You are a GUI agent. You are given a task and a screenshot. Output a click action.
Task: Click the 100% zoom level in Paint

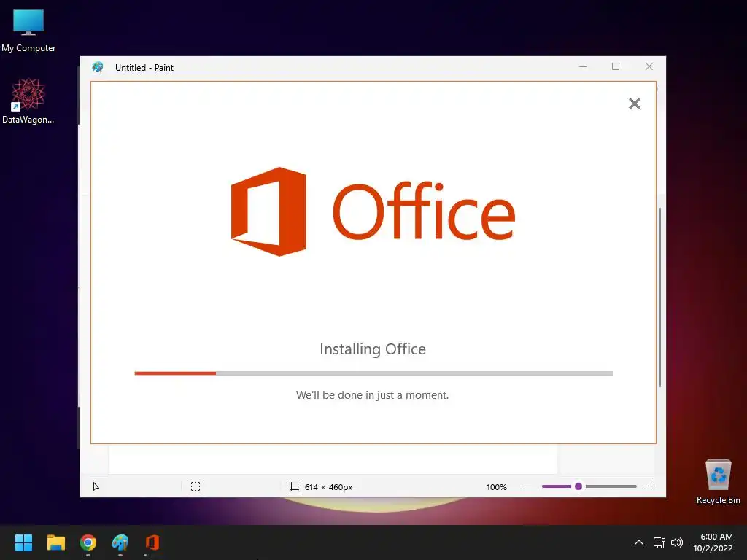496,486
